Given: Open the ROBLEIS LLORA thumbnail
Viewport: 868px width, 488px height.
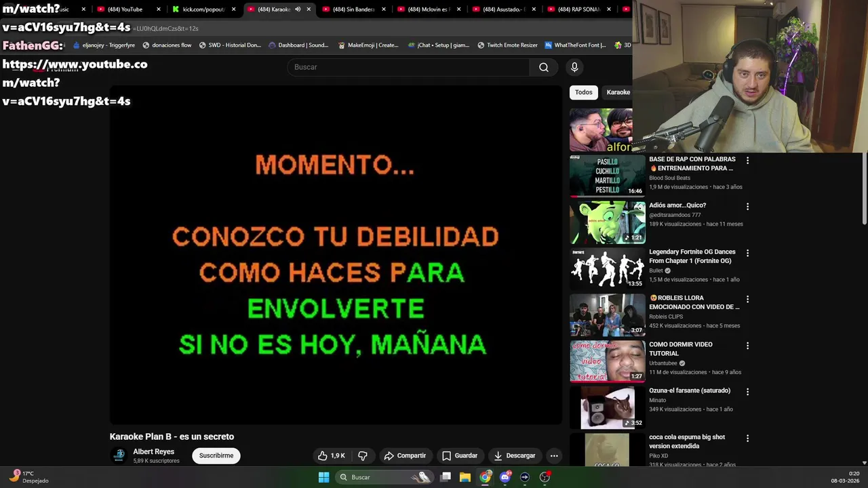Looking at the screenshot, I should tap(608, 315).
